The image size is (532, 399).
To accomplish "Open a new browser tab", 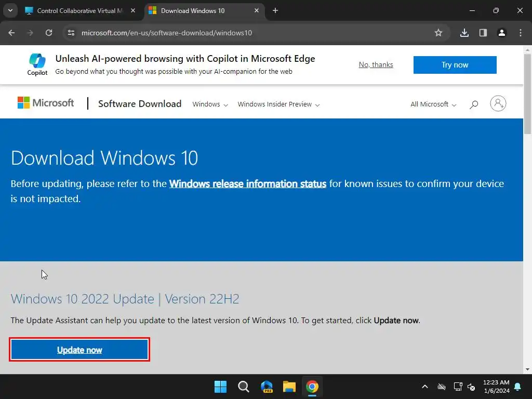I will [x=275, y=10].
